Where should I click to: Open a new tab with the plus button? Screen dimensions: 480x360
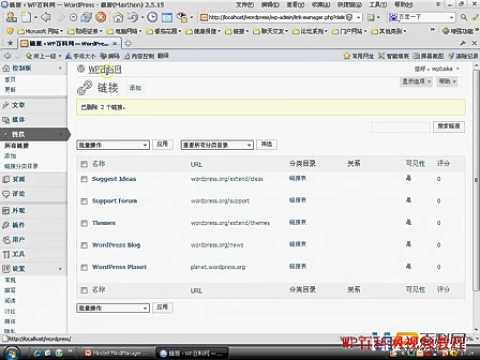tap(128, 43)
